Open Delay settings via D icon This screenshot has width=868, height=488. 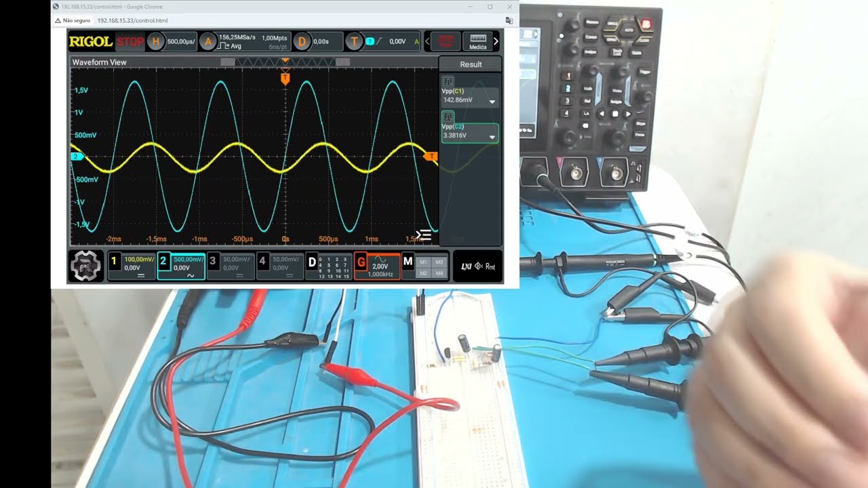pyautogui.click(x=302, y=41)
